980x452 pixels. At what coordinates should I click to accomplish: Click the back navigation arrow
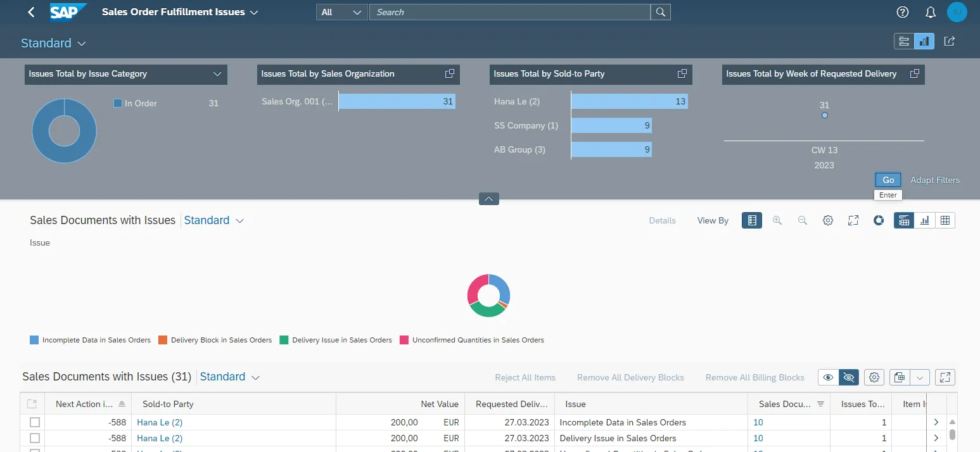[x=31, y=12]
